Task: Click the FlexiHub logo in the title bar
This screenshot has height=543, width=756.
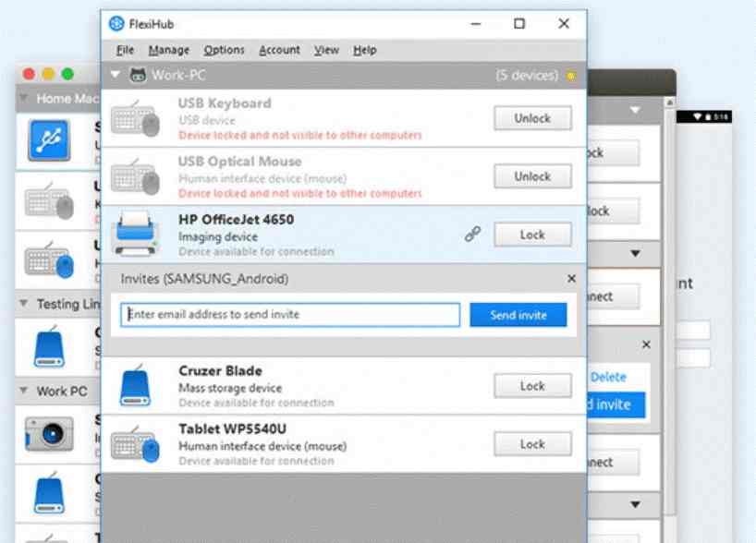Action: point(116,24)
